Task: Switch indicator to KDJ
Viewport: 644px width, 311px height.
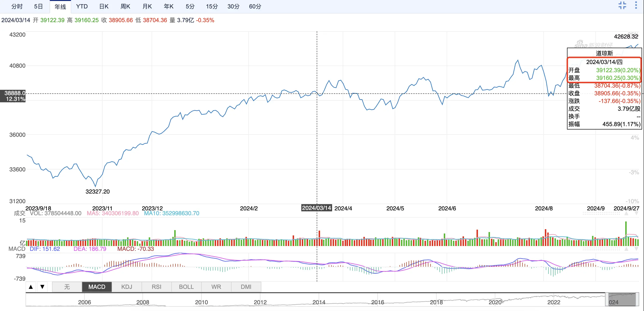Action: [x=127, y=287]
